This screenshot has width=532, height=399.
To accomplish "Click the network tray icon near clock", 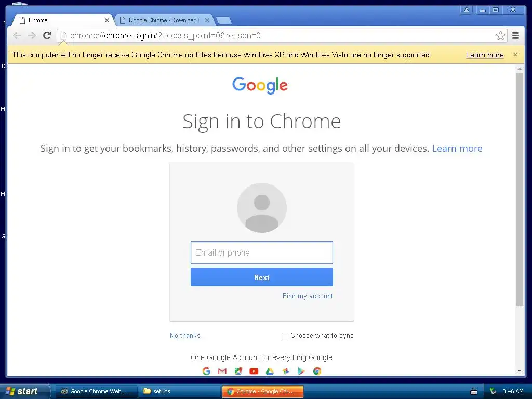I will coord(493,391).
